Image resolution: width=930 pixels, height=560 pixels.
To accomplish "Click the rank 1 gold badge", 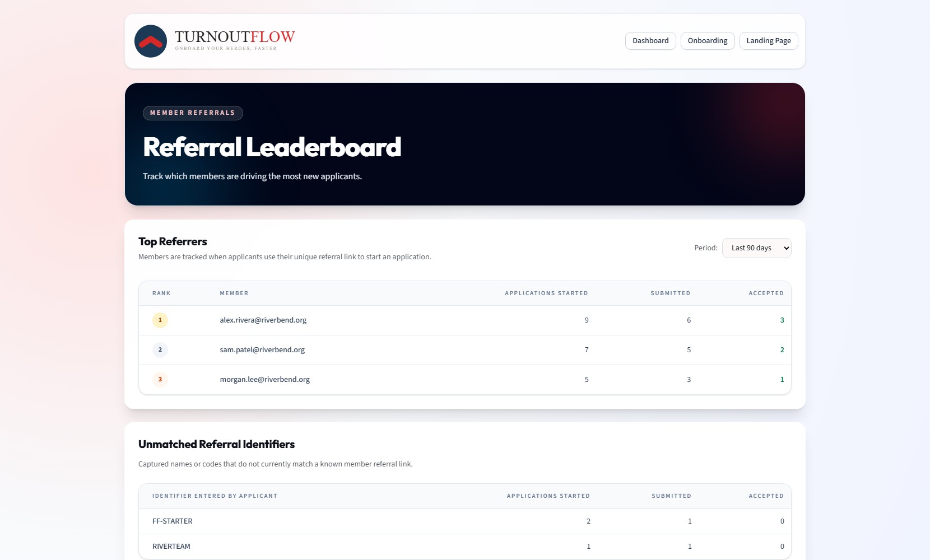I will coord(160,320).
